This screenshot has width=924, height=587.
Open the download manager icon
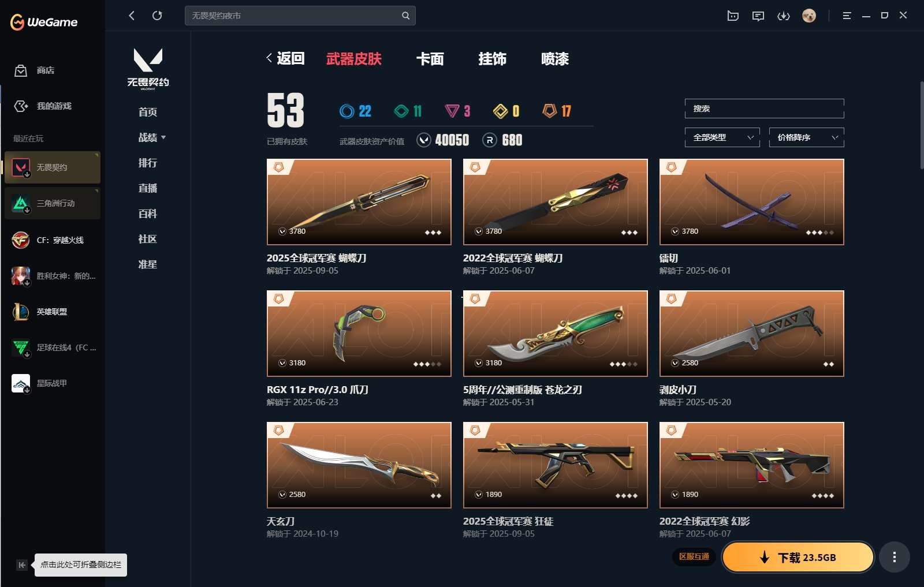point(784,16)
